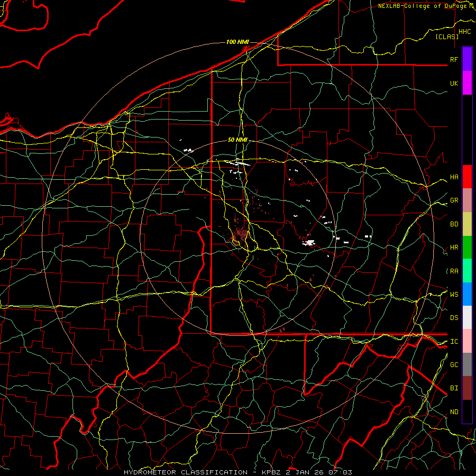Click the HHC product code text
This screenshot has width=476, height=476.
[x=464, y=32]
